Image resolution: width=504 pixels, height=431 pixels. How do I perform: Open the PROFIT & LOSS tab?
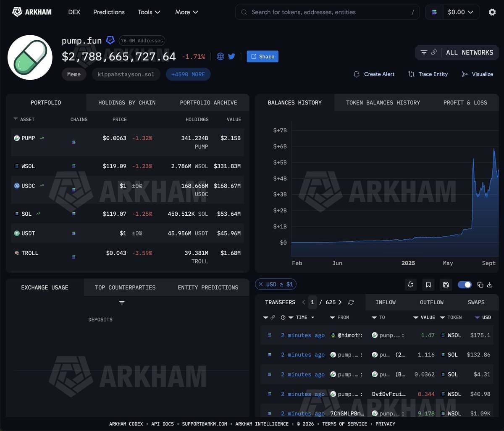coord(465,102)
